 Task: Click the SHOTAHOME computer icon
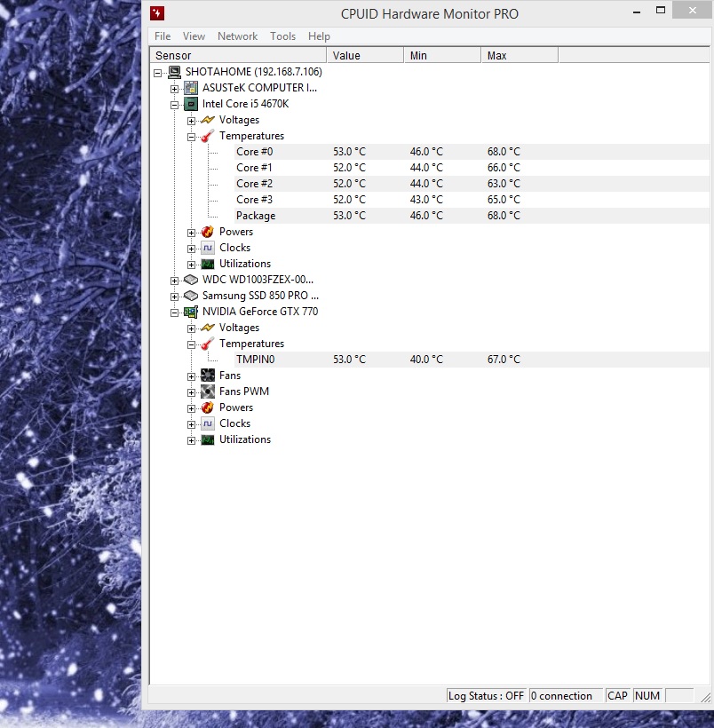(x=175, y=72)
